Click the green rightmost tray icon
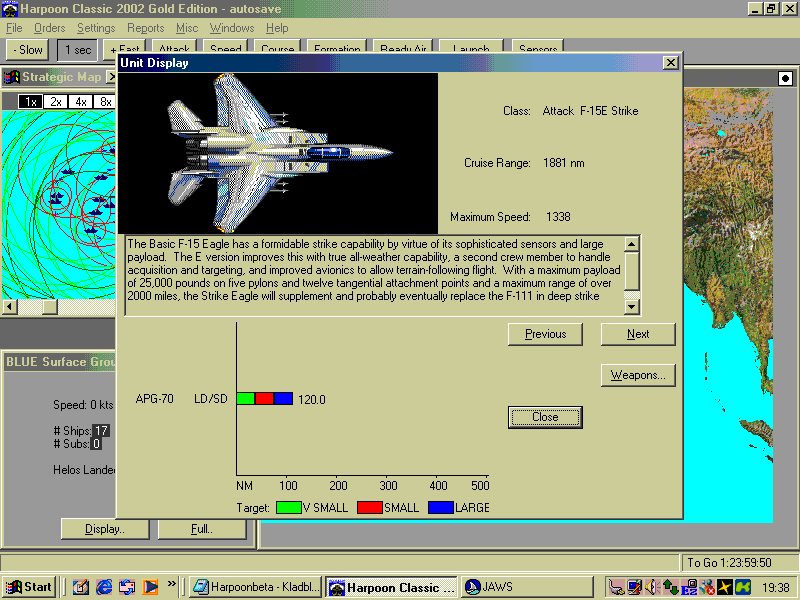This screenshot has width=800, height=600. 743,587
